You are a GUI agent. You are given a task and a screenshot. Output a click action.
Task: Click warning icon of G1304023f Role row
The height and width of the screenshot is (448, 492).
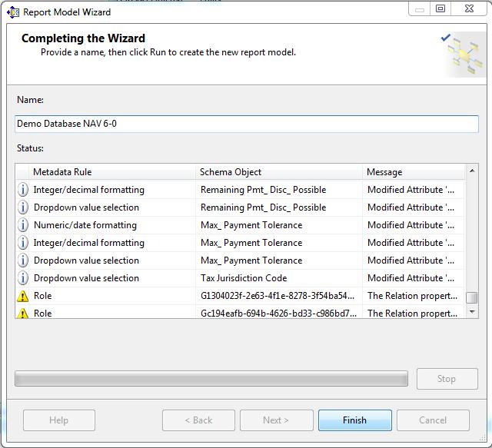pos(22,296)
